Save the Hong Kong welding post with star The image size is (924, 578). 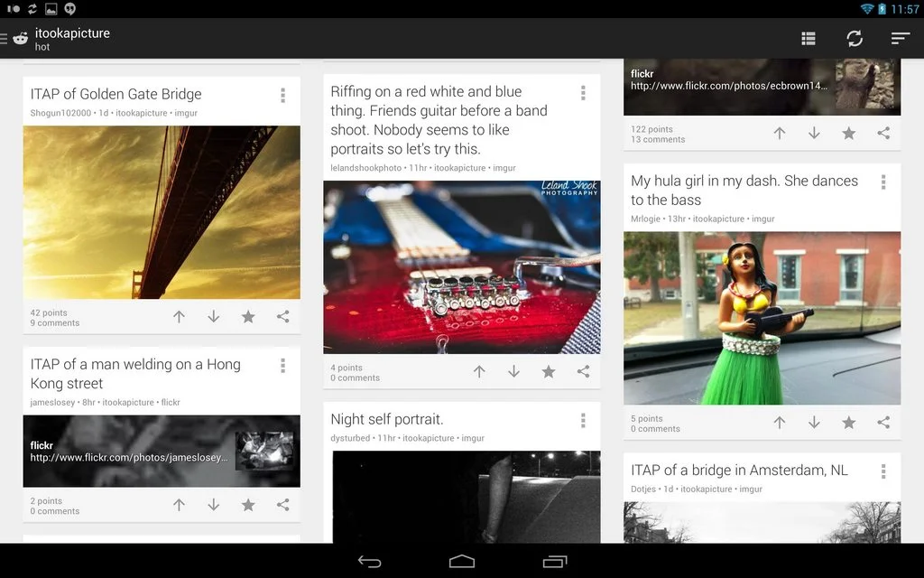coord(248,505)
